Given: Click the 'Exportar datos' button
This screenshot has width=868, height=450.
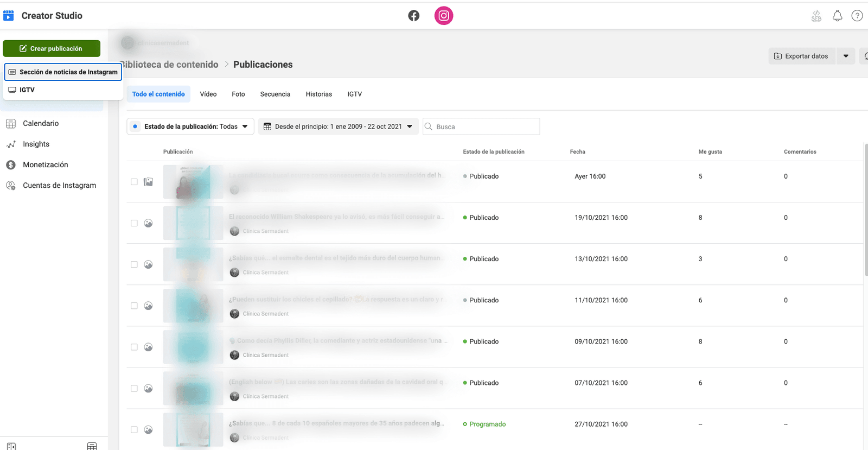Looking at the screenshot, I should 801,56.
